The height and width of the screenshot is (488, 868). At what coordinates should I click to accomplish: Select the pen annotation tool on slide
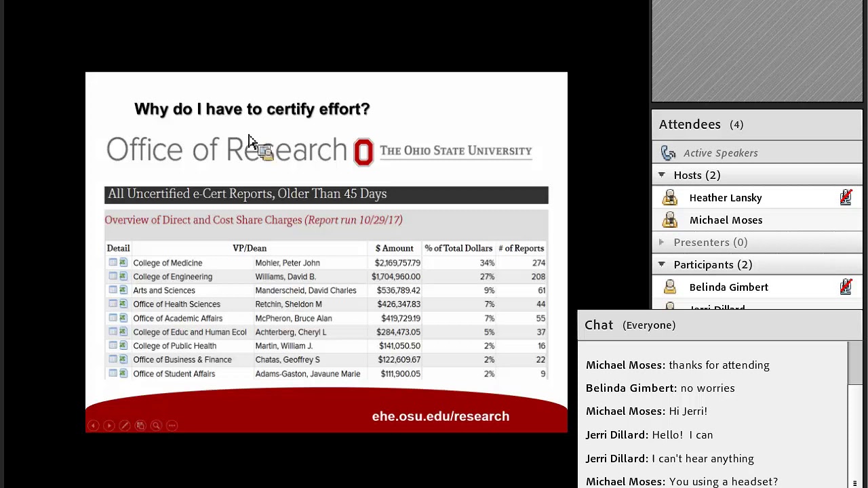[x=125, y=426]
